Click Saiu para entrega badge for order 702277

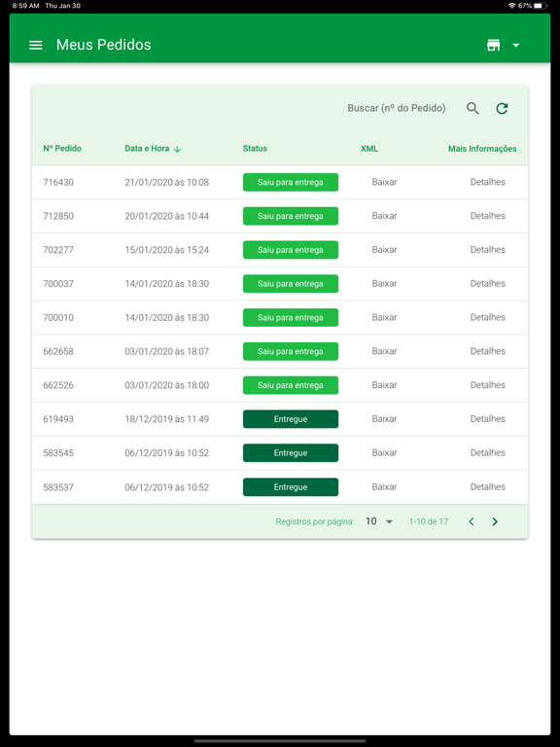click(x=291, y=250)
